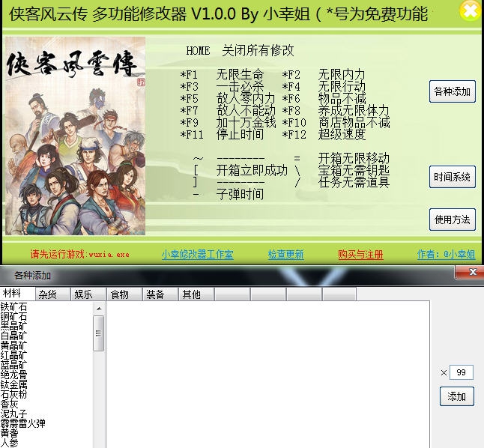Select 人参 in the item list
This screenshot has height=448, width=484.
pos(9,443)
